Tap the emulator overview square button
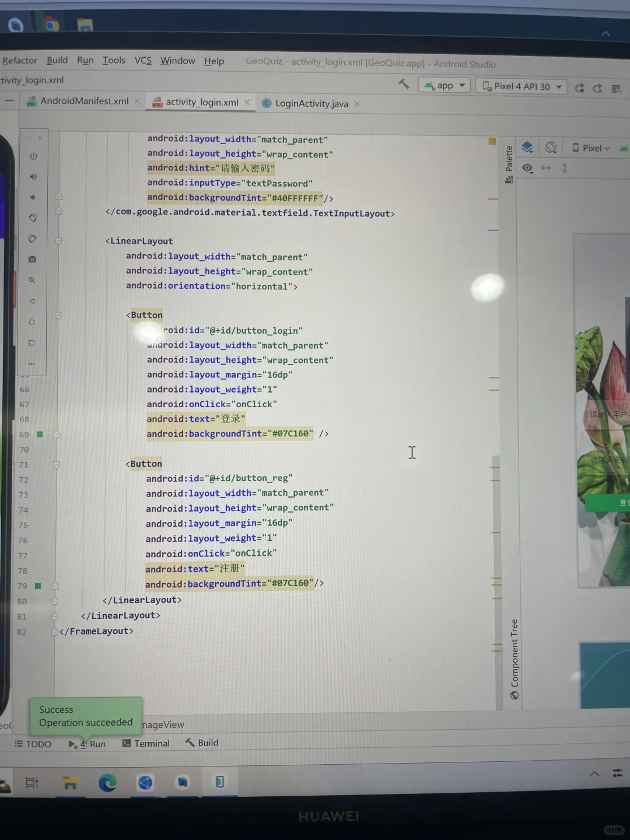 point(32,343)
